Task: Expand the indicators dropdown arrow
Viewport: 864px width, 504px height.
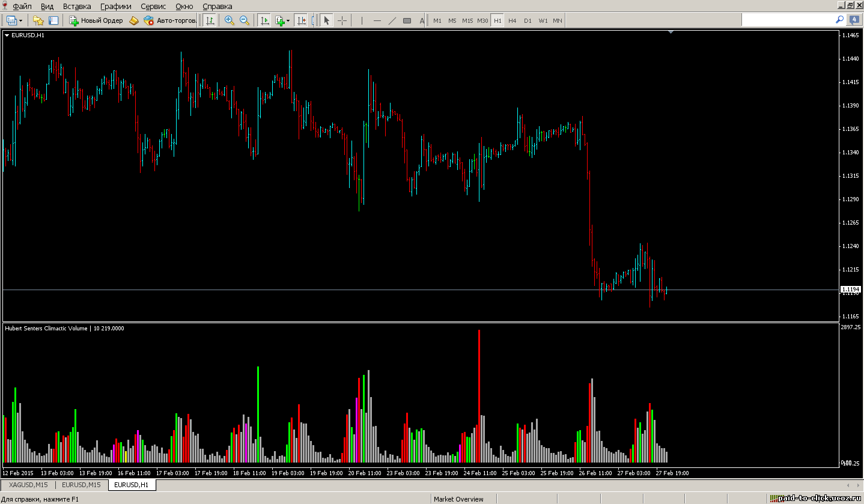Action: [x=288, y=20]
